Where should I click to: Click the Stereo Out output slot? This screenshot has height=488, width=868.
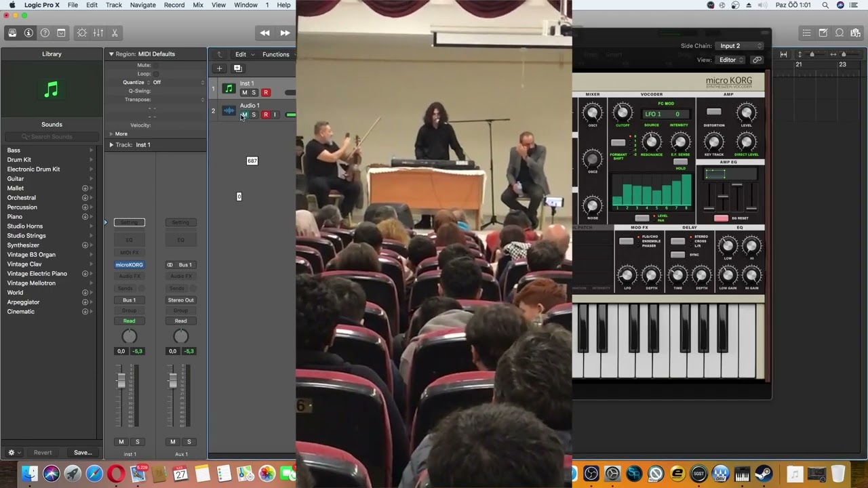point(180,300)
